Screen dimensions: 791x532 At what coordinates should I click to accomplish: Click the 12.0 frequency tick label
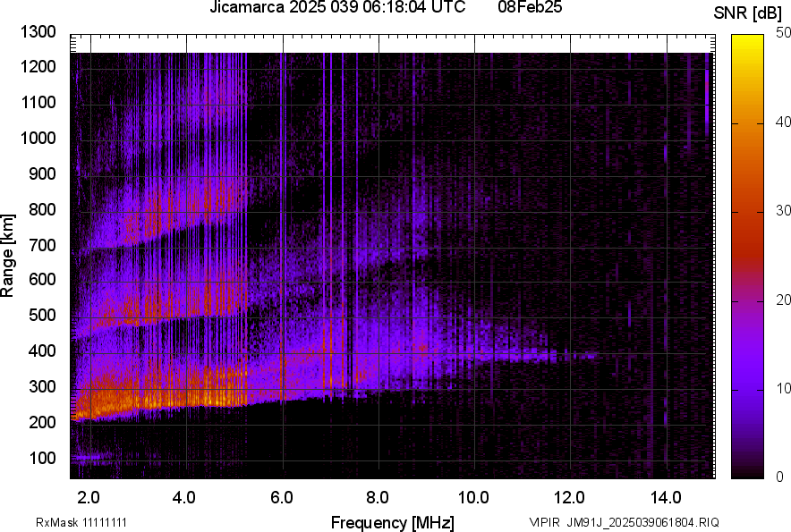coord(569,495)
